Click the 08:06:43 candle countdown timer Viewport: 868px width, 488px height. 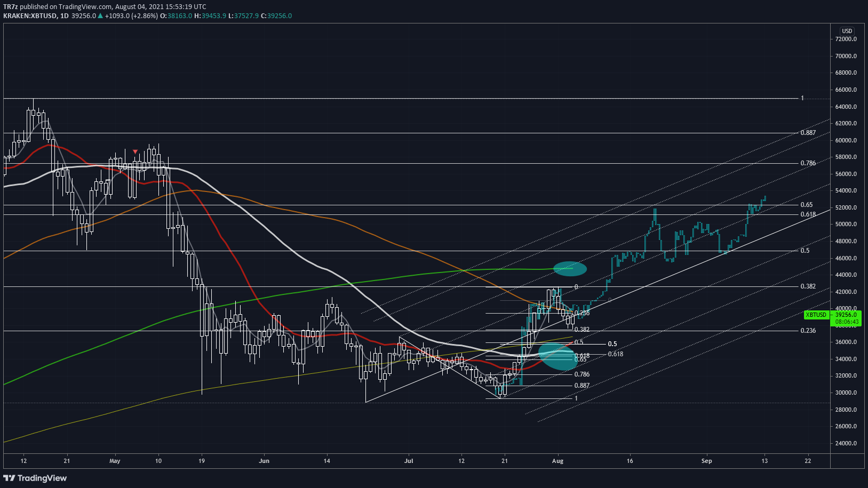847,322
